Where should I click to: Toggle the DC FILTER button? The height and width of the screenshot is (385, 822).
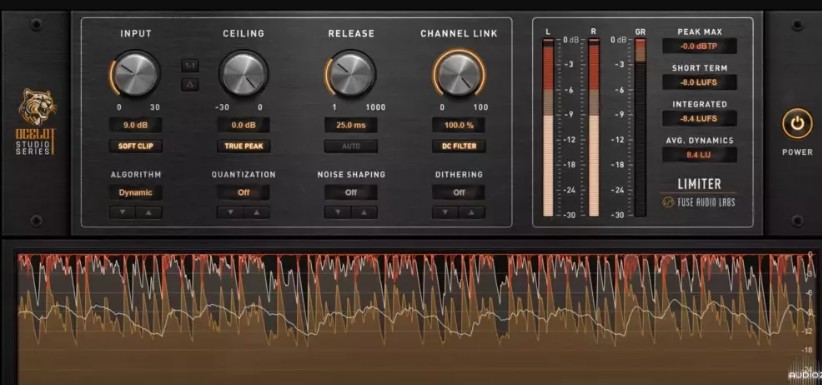[459, 146]
